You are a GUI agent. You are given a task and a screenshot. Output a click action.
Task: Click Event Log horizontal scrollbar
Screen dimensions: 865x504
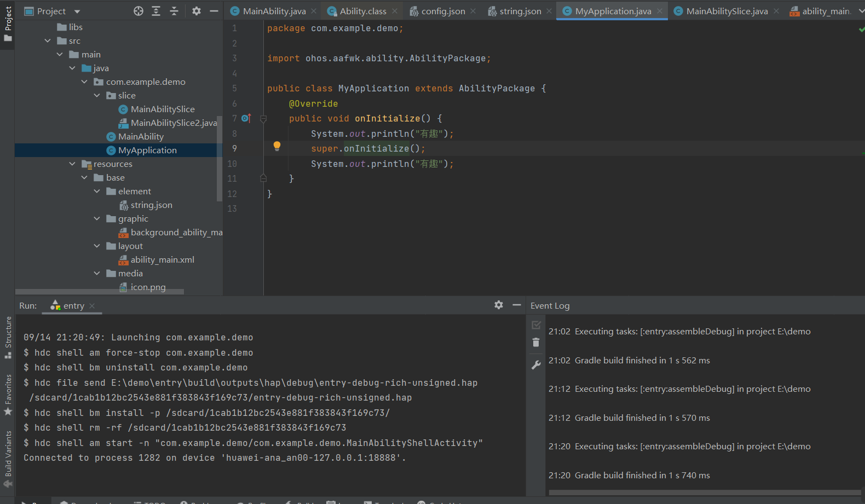(x=705, y=493)
